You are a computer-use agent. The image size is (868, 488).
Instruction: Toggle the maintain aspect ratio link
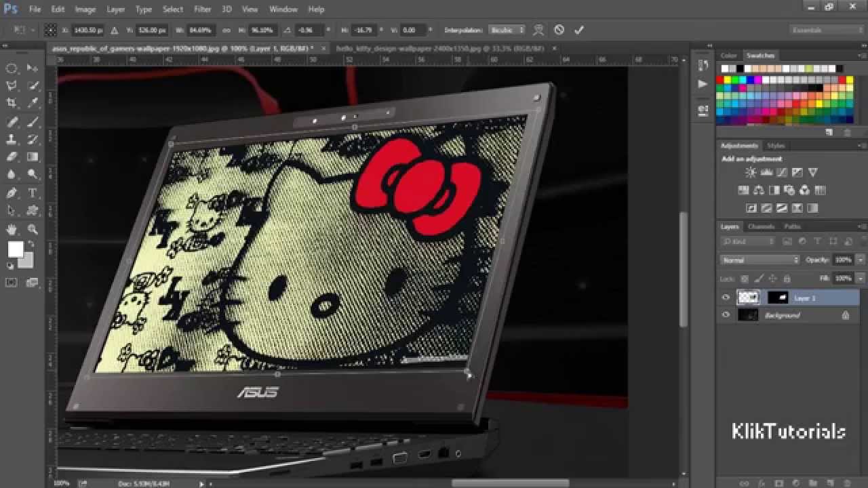(x=226, y=30)
